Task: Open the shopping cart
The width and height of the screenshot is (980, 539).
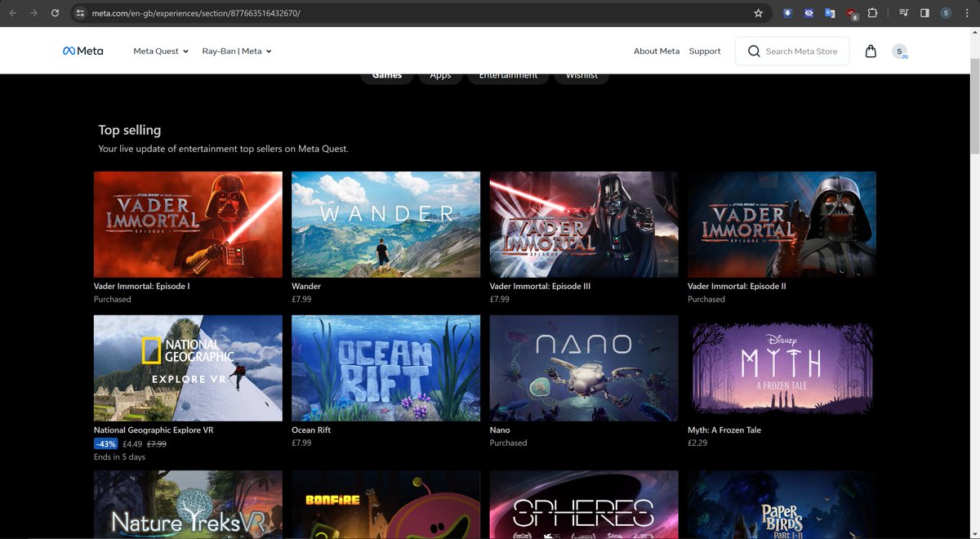Action: click(871, 51)
